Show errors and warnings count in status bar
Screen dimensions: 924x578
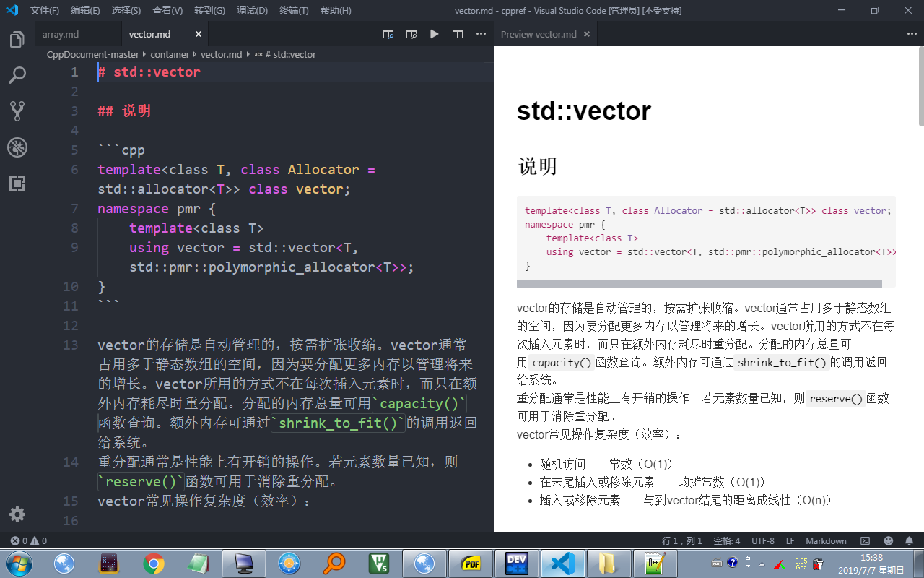click(x=28, y=540)
